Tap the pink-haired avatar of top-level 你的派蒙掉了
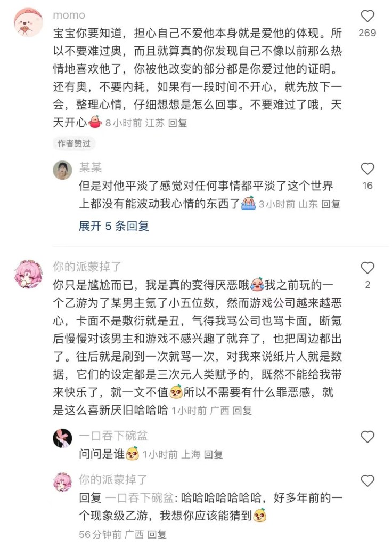The height and width of the screenshot is (546, 392). point(28,274)
